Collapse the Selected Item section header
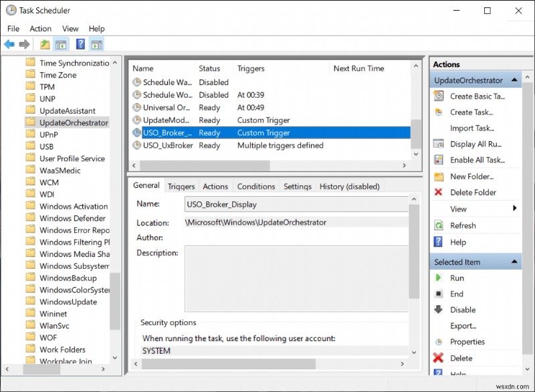Screen dimensions: 535x392 click(515, 262)
